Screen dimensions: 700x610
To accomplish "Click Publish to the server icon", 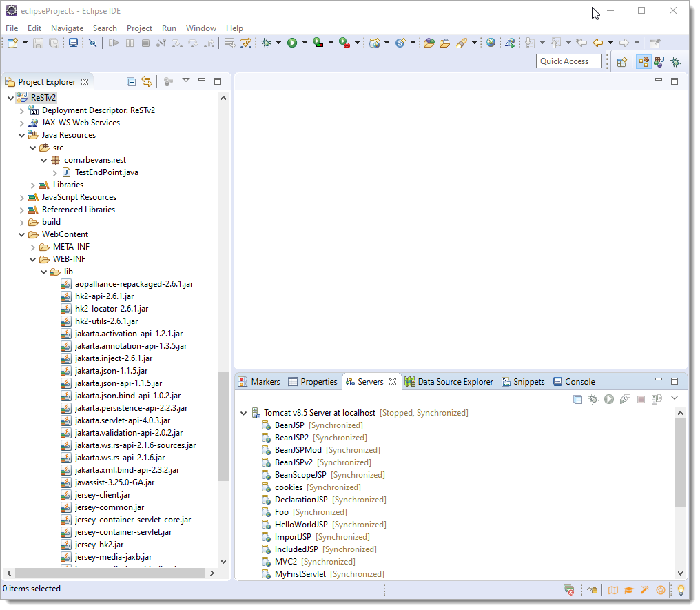I will click(x=657, y=399).
